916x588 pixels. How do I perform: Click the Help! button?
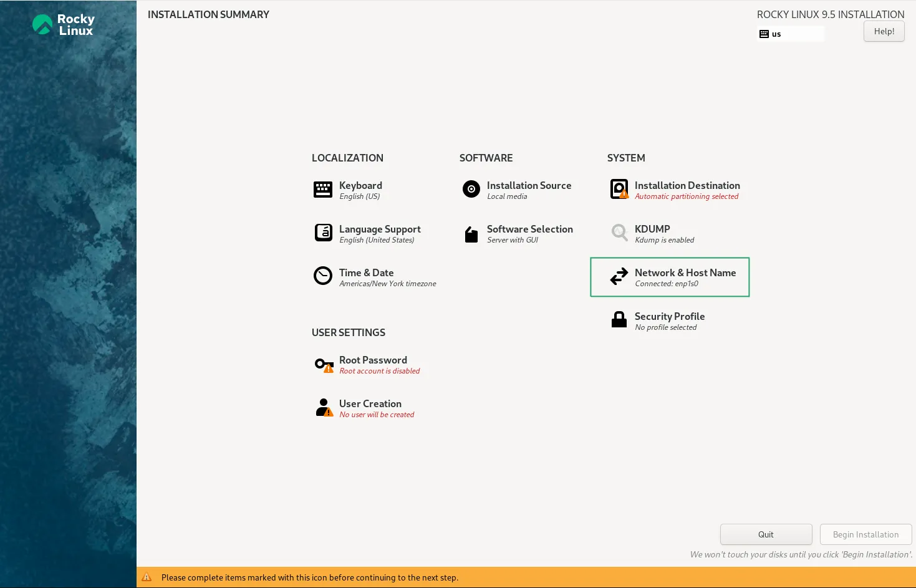(884, 31)
